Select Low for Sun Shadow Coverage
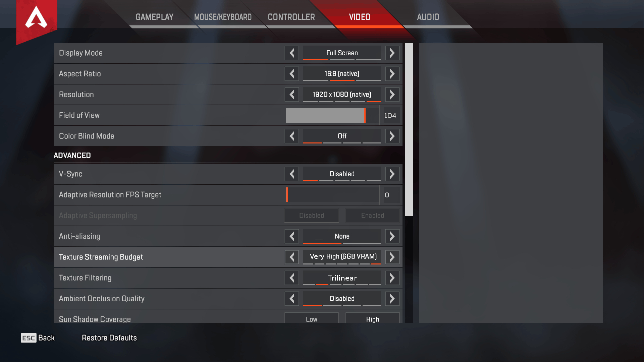Screen dimensions: 644x362 [311, 319]
